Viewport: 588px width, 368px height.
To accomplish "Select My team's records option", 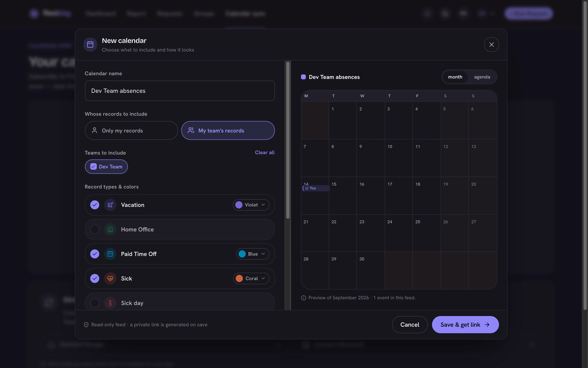I will click(x=228, y=130).
